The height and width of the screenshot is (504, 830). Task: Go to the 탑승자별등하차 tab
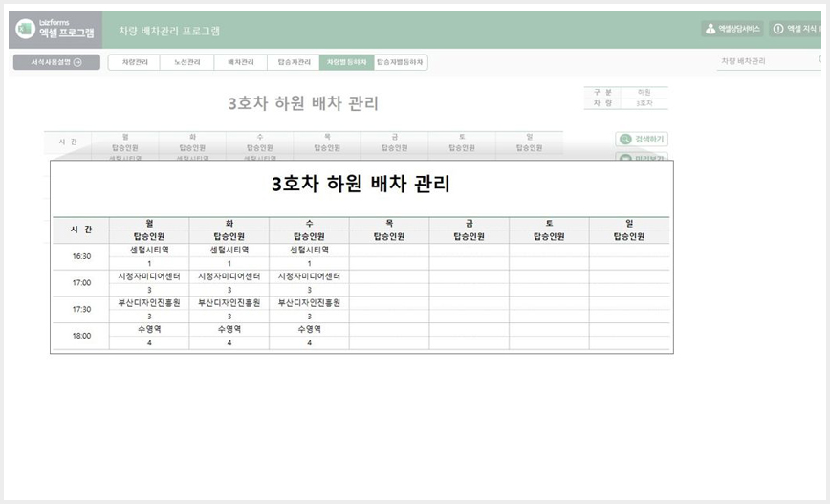tap(401, 62)
